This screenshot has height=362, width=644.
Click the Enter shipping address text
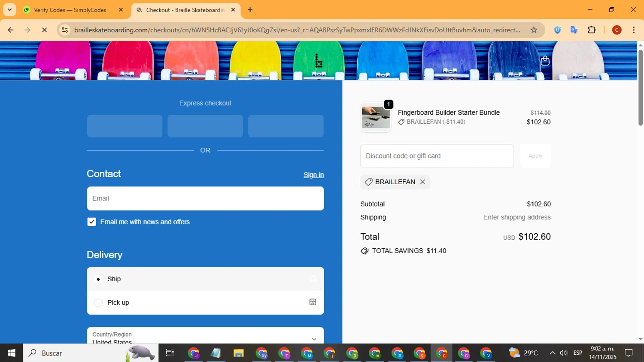tap(517, 217)
